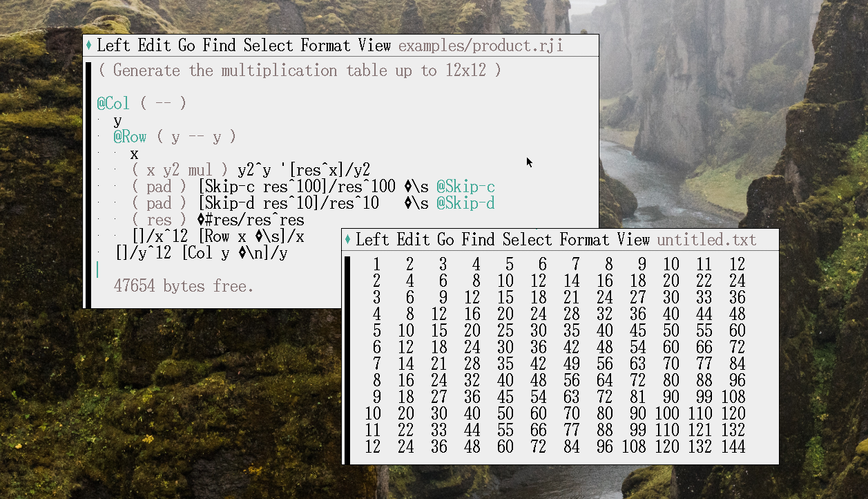Open the Edit menu in the product.rji window
This screenshot has height=499, width=868.
(154, 46)
